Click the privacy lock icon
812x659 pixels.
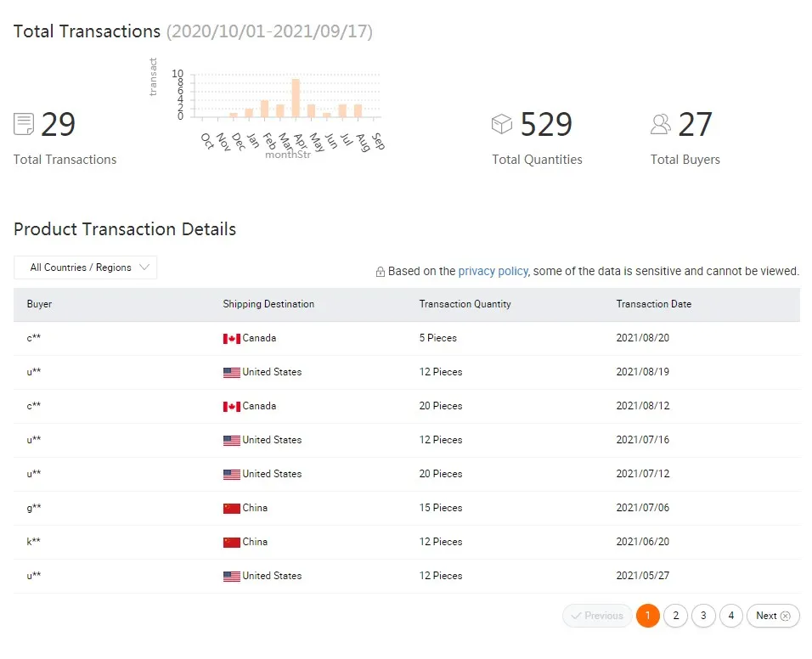(x=381, y=272)
